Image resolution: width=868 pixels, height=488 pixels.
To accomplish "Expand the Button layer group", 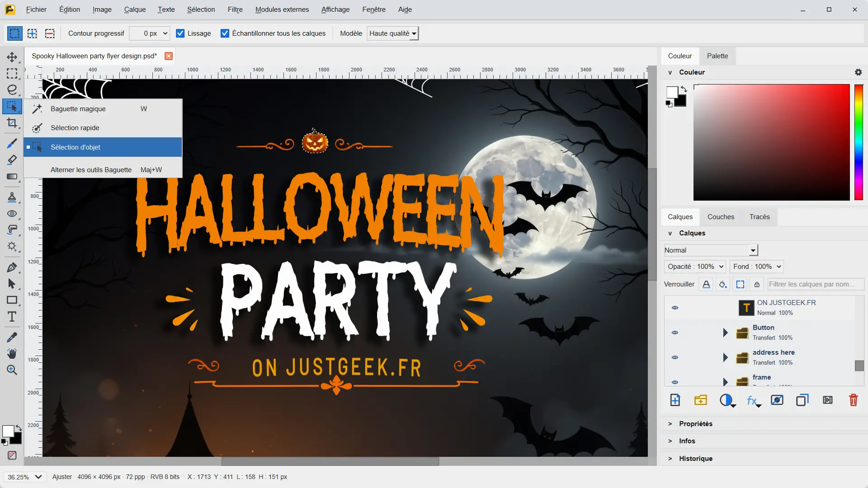I will (726, 333).
